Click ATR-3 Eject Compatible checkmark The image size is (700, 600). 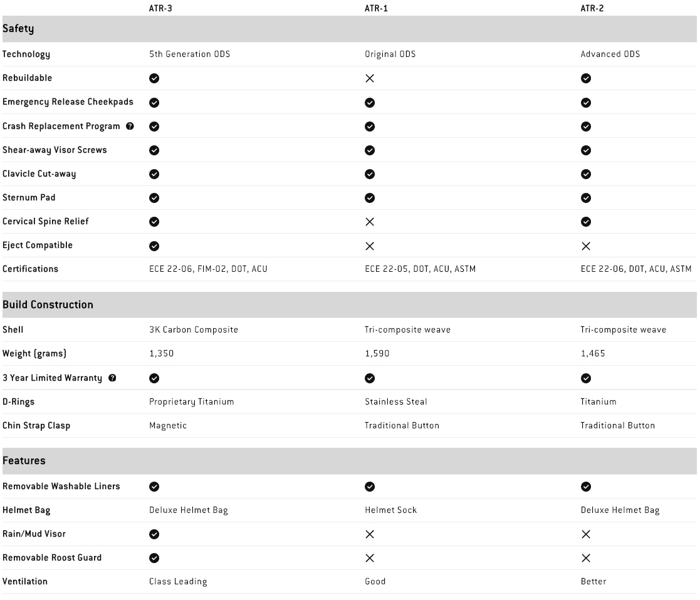[x=154, y=246]
